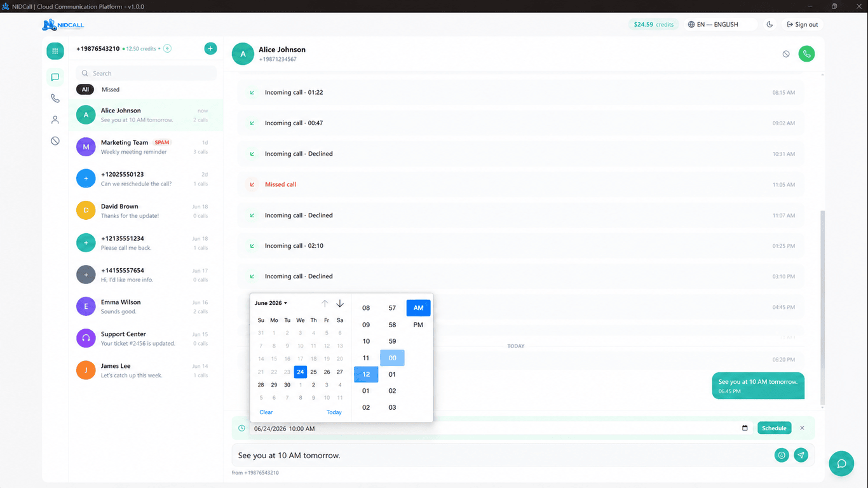Add credits via small plus icon

pyautogui.click(x=167, y=48)
